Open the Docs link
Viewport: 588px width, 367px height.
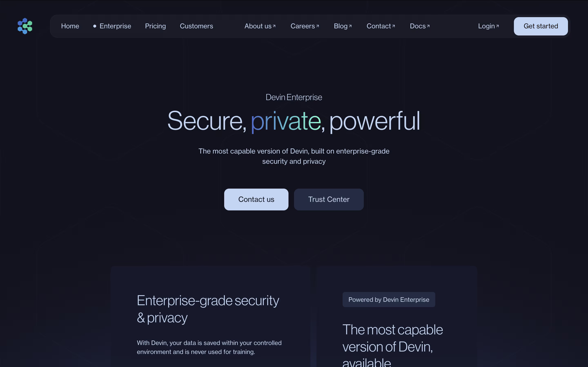pos(418,26)
